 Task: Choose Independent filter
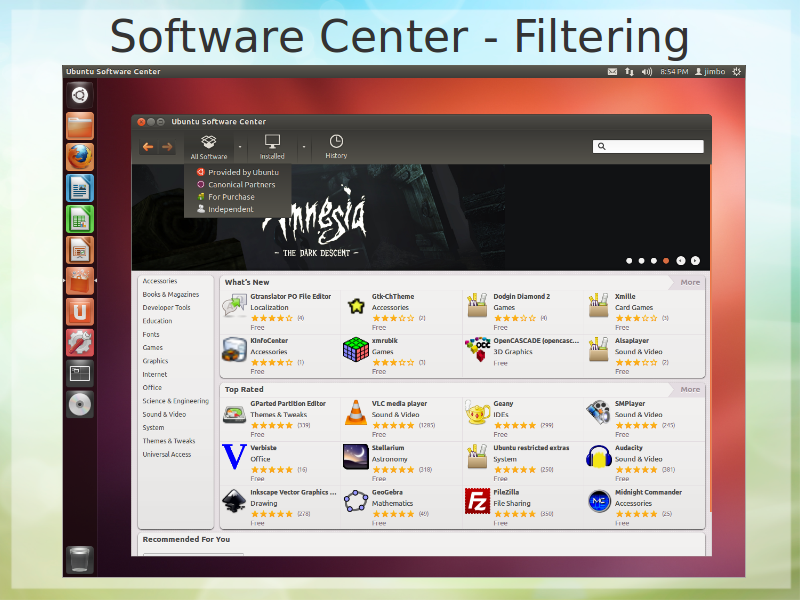click(x=238, y=209)
